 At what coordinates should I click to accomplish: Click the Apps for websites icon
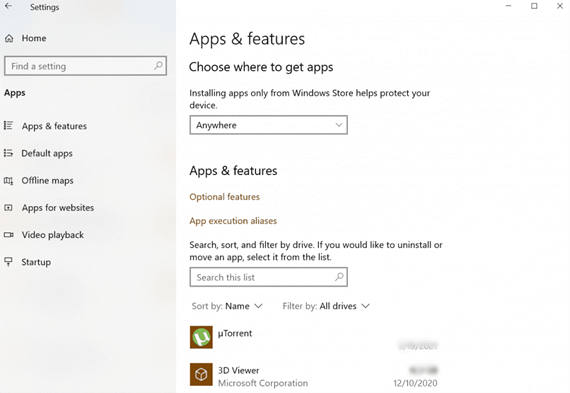(8, 208)
